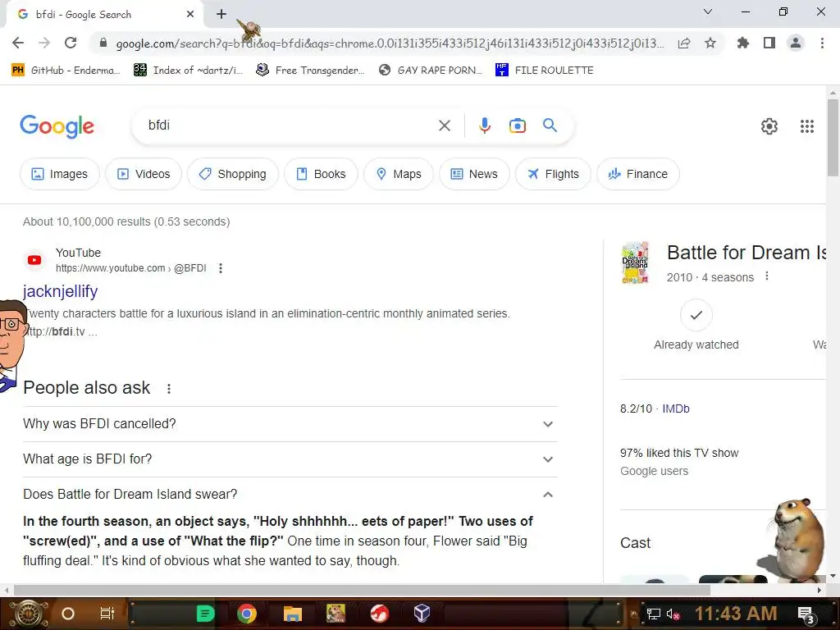The image size is (840, 630).
Task: Open the VirtualBox cube taskbar icon
Action: (x=422, y=613)
